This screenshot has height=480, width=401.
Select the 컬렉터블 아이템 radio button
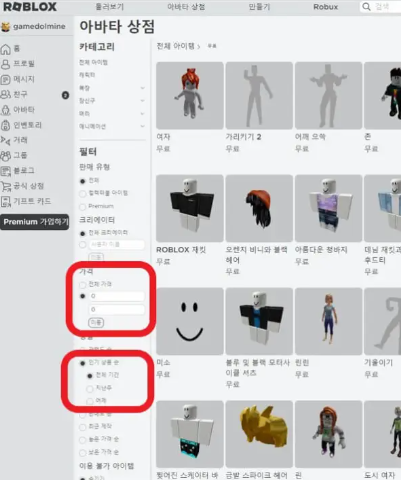click(82, 194)
